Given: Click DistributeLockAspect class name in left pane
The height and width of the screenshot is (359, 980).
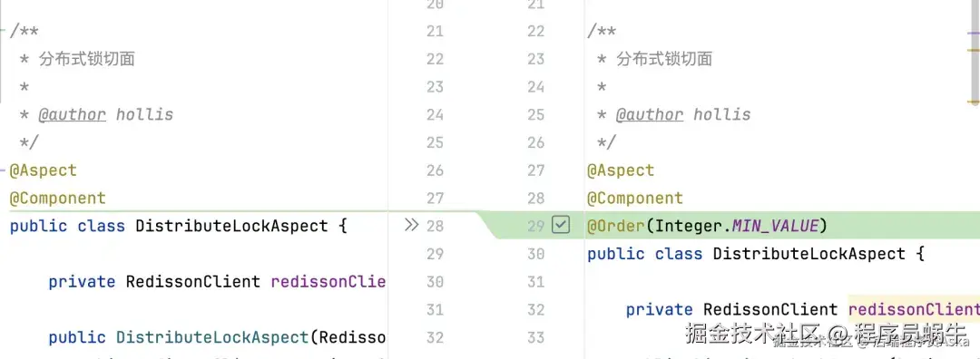Looking at the screenshot, I should (x=231, y=226).
